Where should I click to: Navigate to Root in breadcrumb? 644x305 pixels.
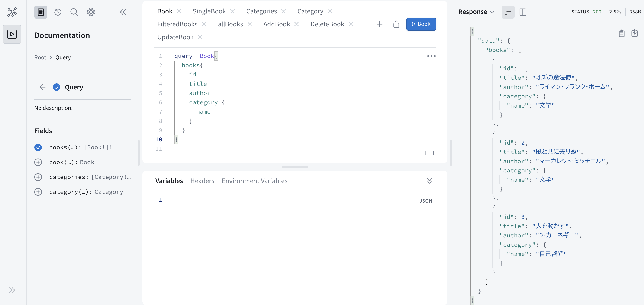tap(40, 57)
